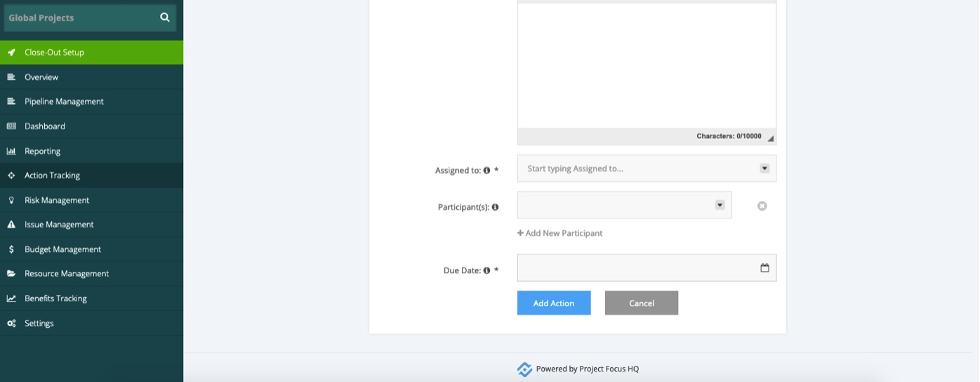Open Benefits Tracking section
Viewport: 980px width, 382px height.
(91, 298)
